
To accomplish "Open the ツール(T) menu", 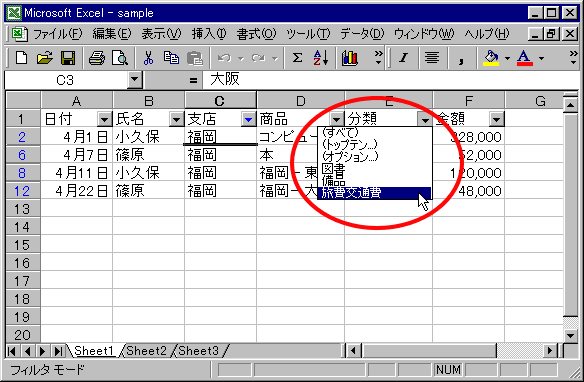I will (308, 34).
